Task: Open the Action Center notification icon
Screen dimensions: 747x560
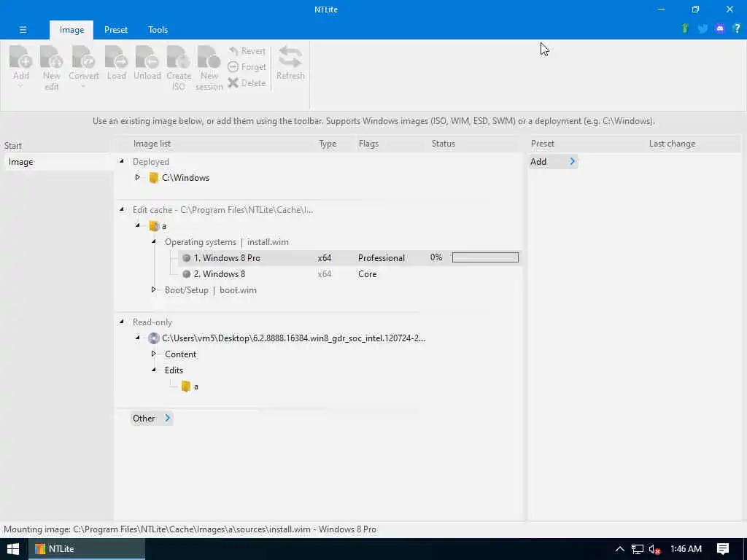Action: 722,549
